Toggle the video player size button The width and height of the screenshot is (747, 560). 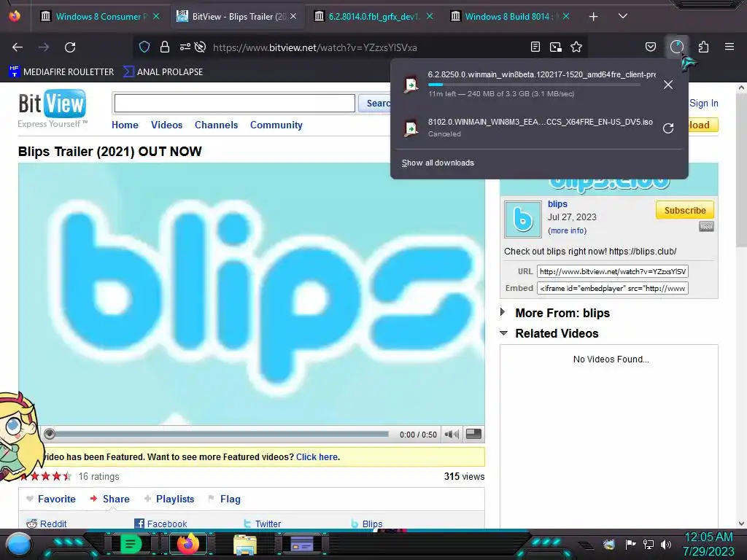473,434
